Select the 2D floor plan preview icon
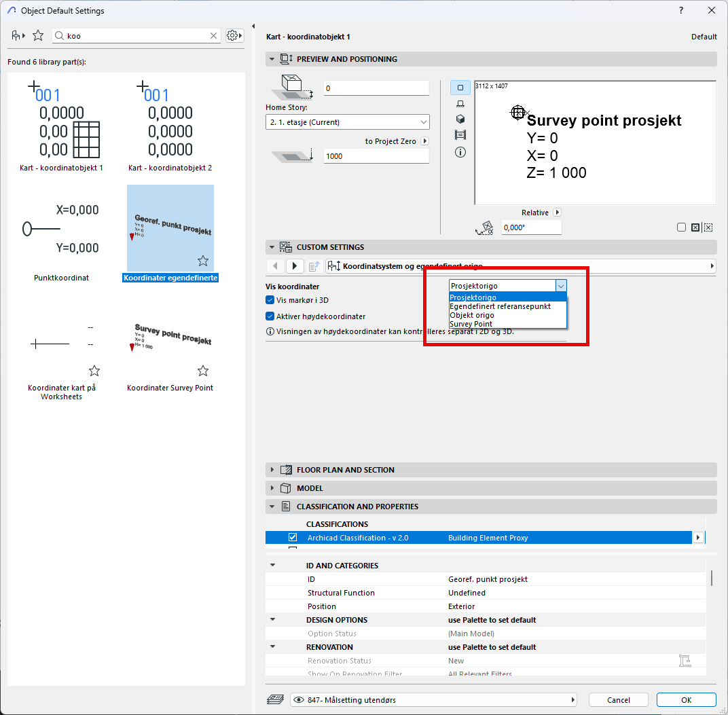The image size is (728, 715). click(x=460, y=88)
